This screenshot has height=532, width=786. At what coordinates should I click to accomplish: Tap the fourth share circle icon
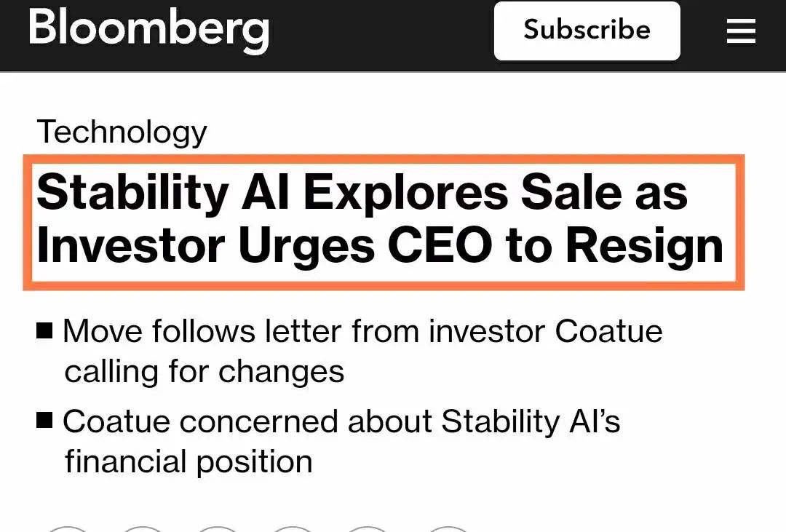293,528
